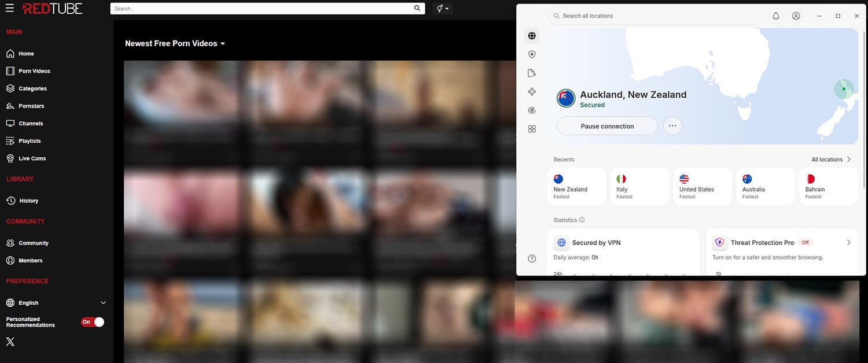Viewport: 868px width, 363px height.
Task: Click the language globe icon next to English
Action: point(10,302)
